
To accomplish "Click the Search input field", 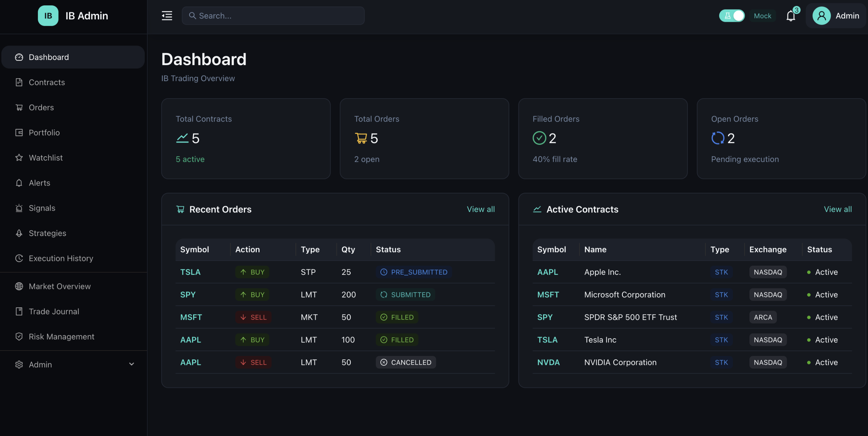I will click(273, 16).
